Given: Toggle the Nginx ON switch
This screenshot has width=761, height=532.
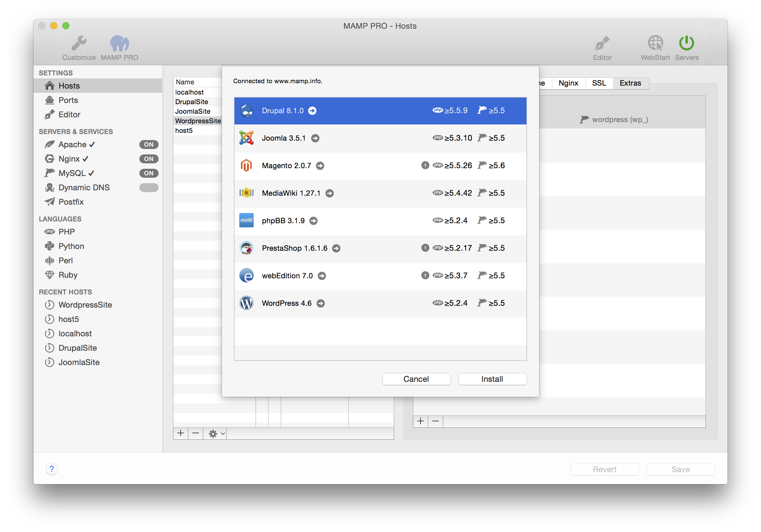Looking at the screenshot, I should click(x=149, y=159).
